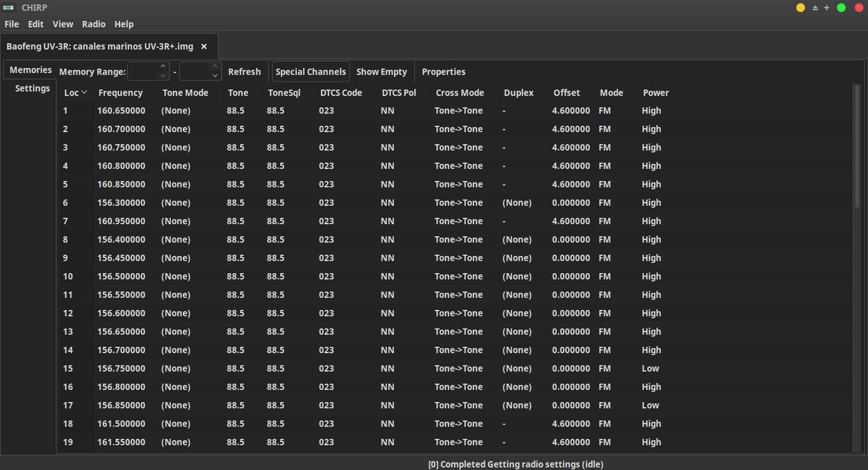Image resolution: width=868 pixels, height=470 pixels.
Task: Click the Tone Mode column header
Action: (186, 93)
